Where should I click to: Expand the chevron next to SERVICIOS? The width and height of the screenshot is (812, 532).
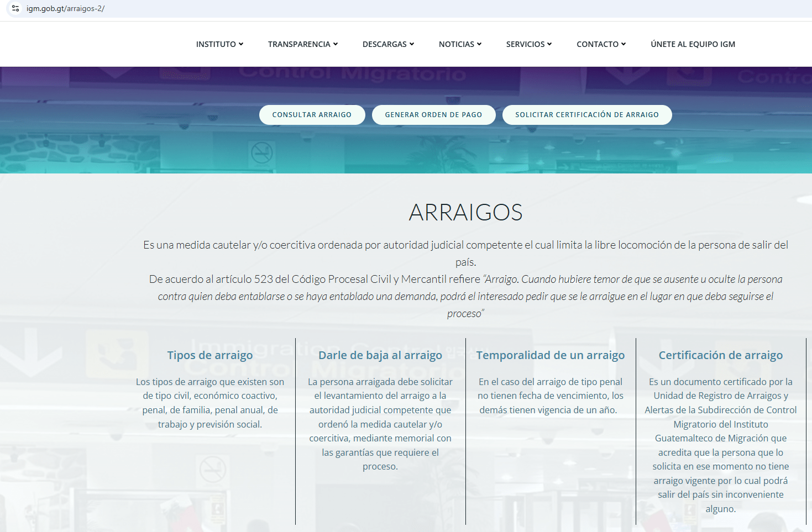[x=549, y=44]
